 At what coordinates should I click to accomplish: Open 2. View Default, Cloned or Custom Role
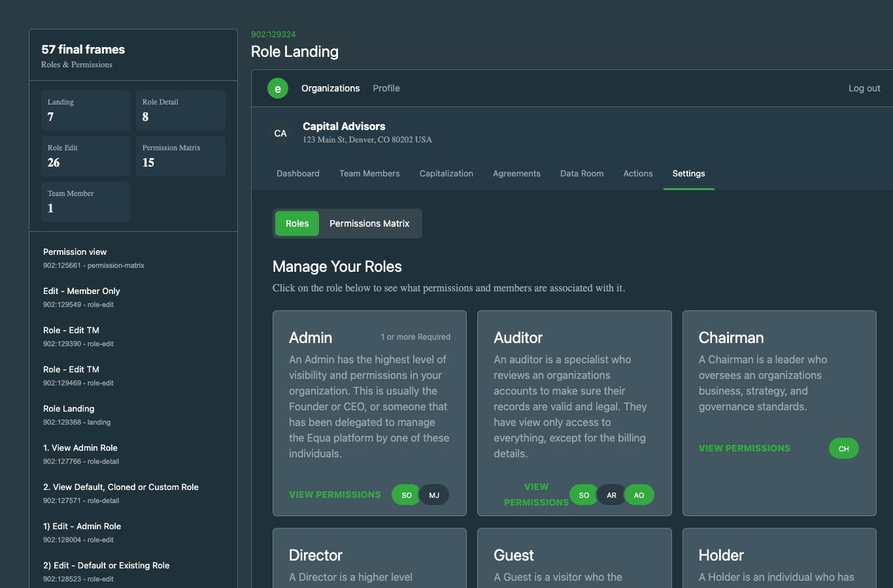point(133,493)
